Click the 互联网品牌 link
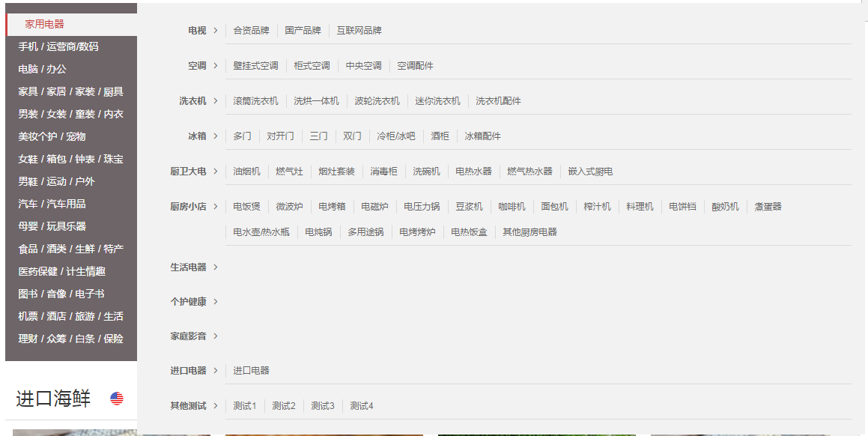868x436 pixels. [359, 31]
